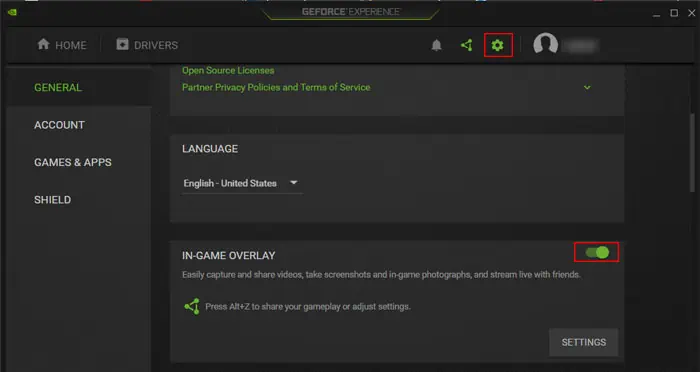Click the drivers download icon
Screen dimensions: 700x372
click(x=122, y=44)
